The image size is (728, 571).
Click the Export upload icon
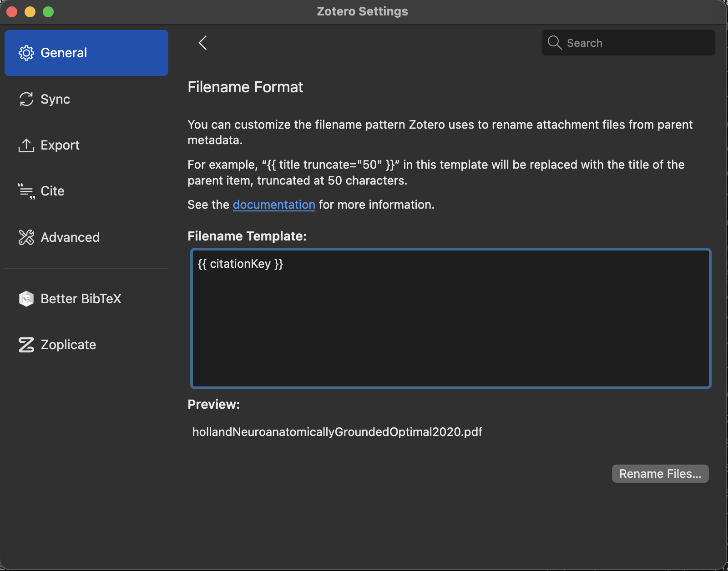click(26, 145)
